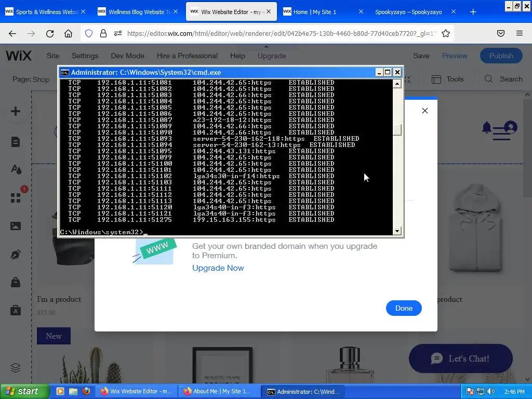Viewport: 532px width, 399px height.
Task: Click the Done button in dialog
Action: tap(404, 308)
